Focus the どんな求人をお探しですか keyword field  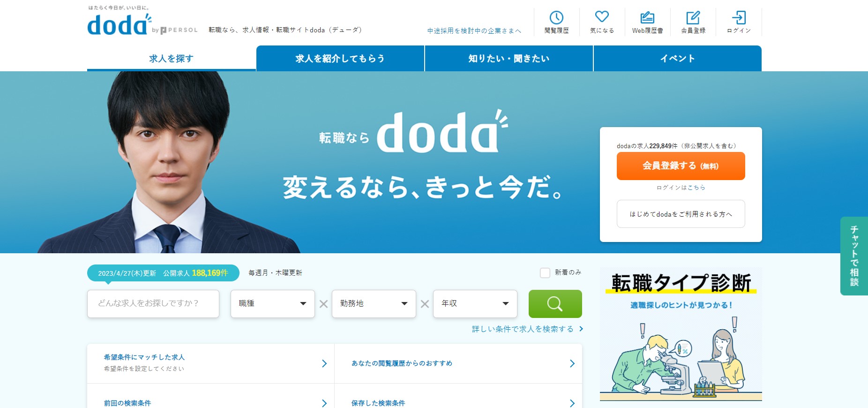pos(153,304)
